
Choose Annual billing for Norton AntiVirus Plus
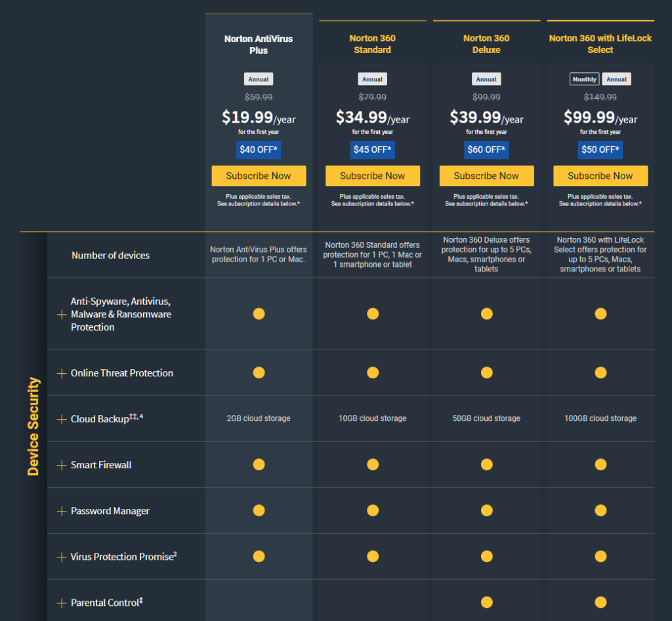259,79
